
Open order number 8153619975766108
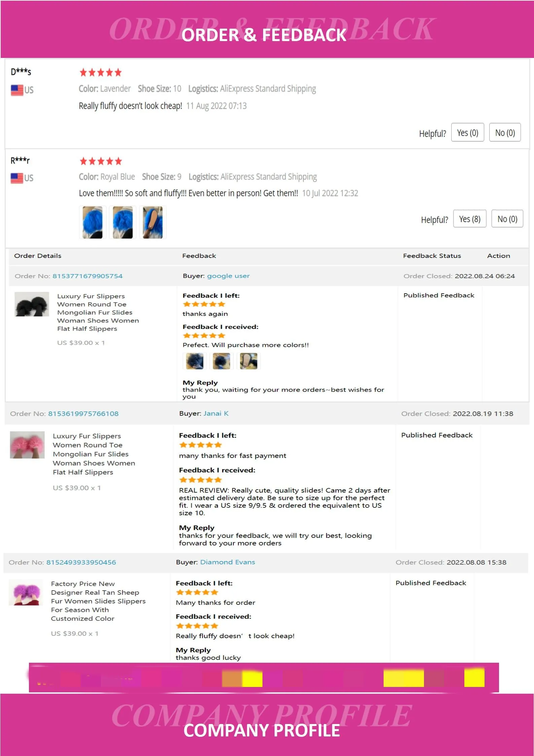pyautogui.click(x=83, y=414)
